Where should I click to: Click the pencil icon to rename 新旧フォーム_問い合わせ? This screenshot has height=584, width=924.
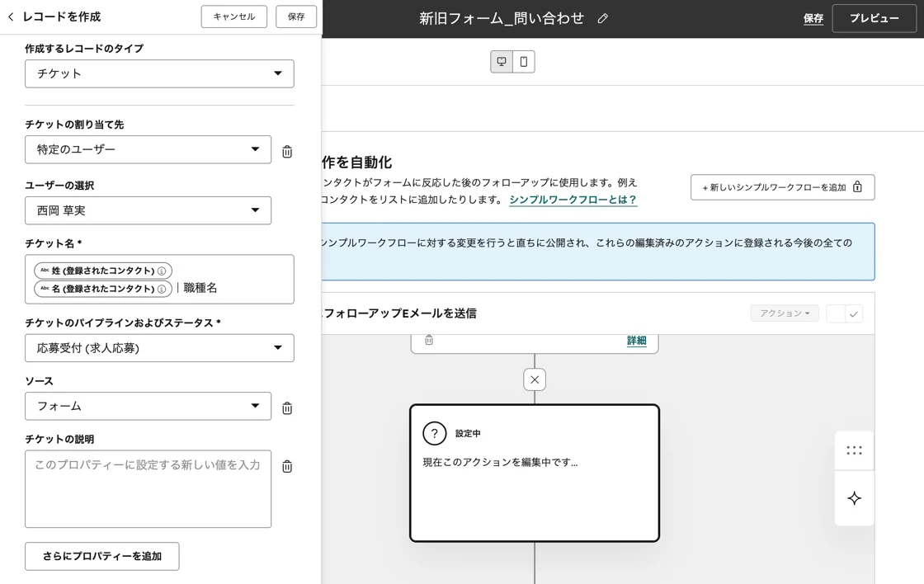point(602,18)
